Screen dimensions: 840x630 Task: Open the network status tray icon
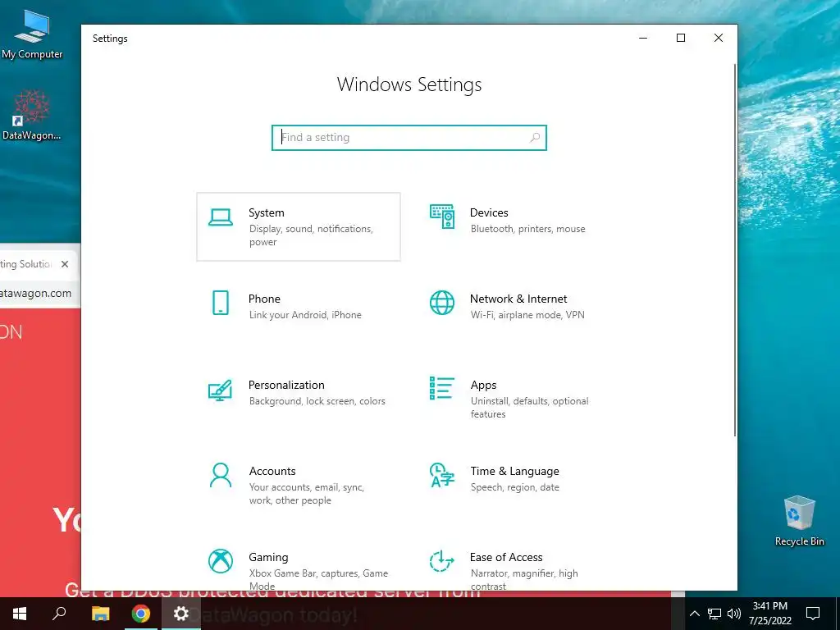[x=714, y=614]
